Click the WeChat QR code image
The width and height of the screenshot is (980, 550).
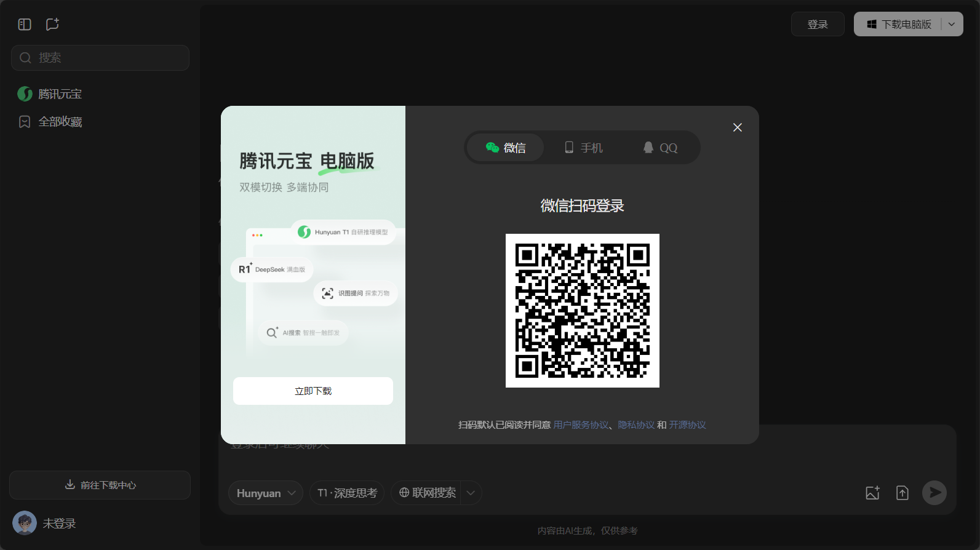[x=583, y=311]
